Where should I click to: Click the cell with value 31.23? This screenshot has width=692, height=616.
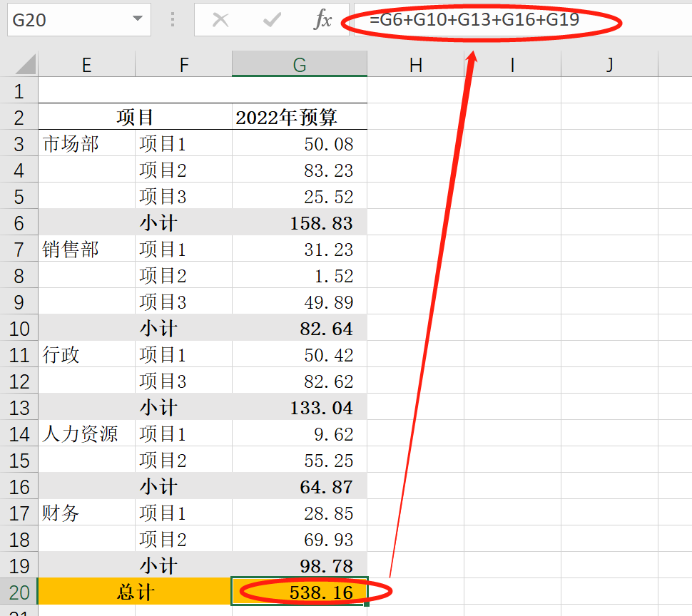[x=300, y=249]
